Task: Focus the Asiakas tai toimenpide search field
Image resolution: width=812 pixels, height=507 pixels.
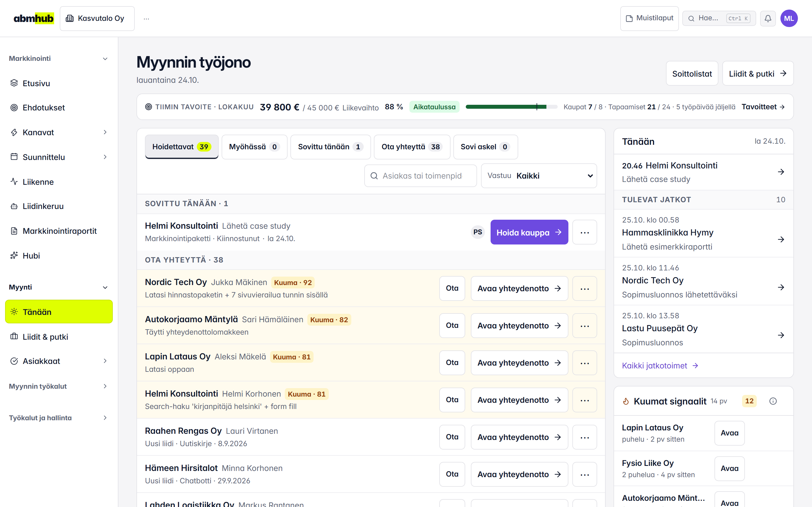Action: point(420,176)
